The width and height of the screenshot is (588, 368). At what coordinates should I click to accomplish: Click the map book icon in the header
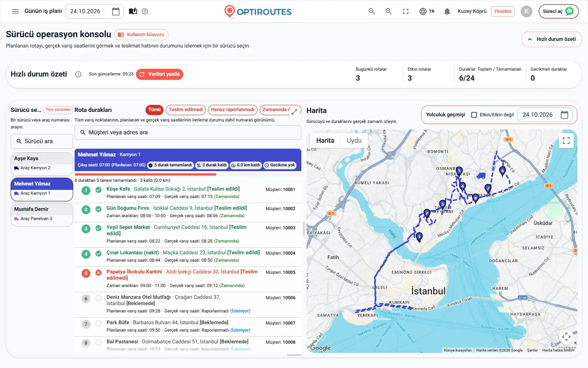[x=133, y=11]
